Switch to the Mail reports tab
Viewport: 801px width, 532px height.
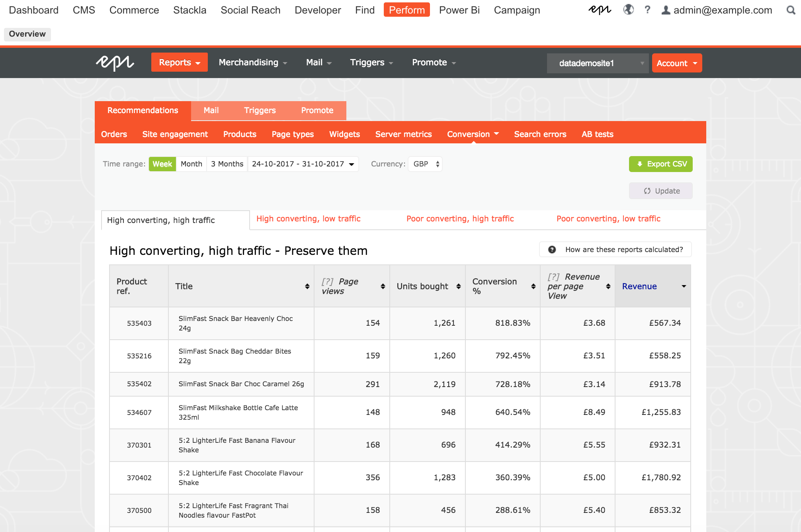[x=211, y=110]
